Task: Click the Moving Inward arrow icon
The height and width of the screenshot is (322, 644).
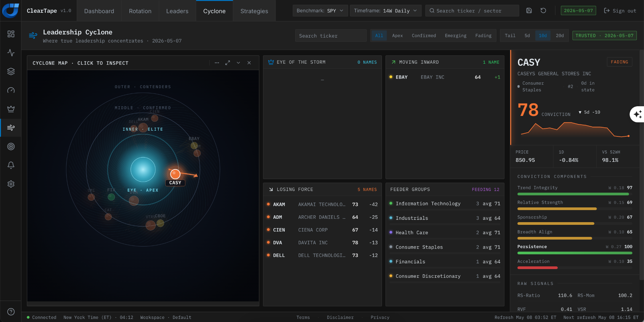Action: pos(393,62)
